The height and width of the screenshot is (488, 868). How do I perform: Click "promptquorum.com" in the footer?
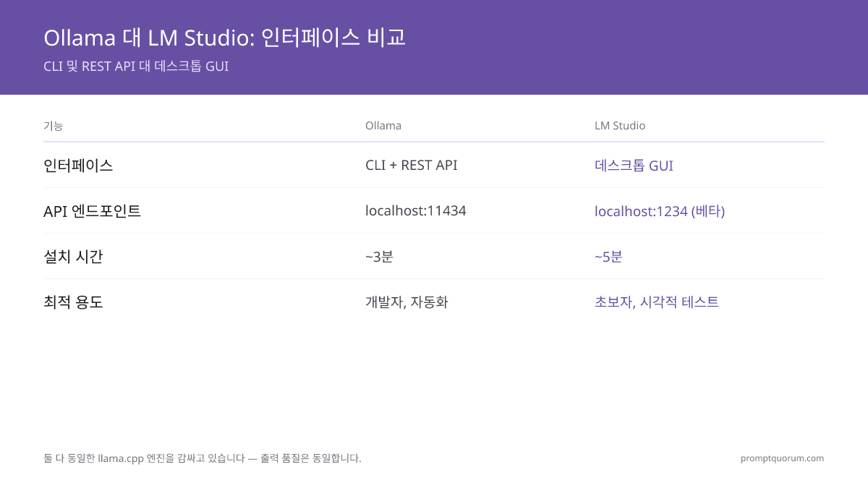tap(783, 458)
